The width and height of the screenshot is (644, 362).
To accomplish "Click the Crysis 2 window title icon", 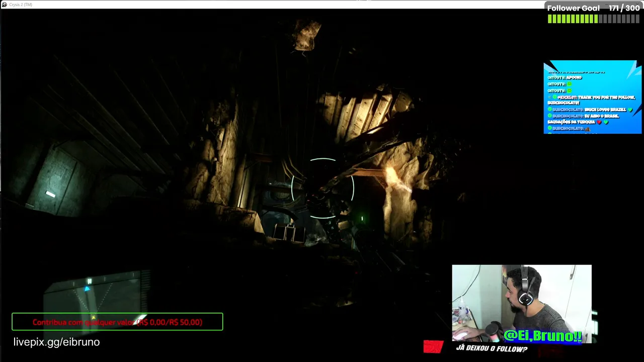I will 4,5.
